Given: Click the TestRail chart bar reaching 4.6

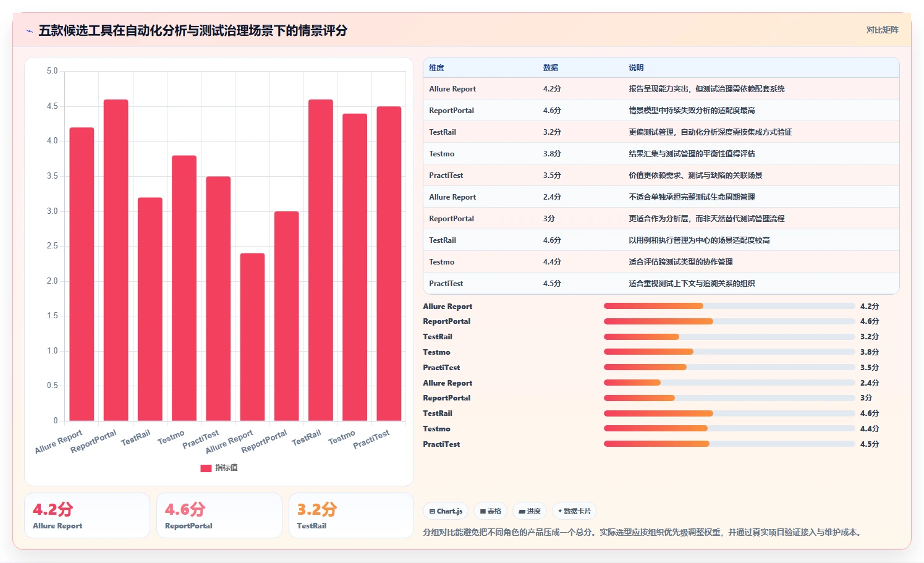Looking at the screenshot, I should 321,260.
